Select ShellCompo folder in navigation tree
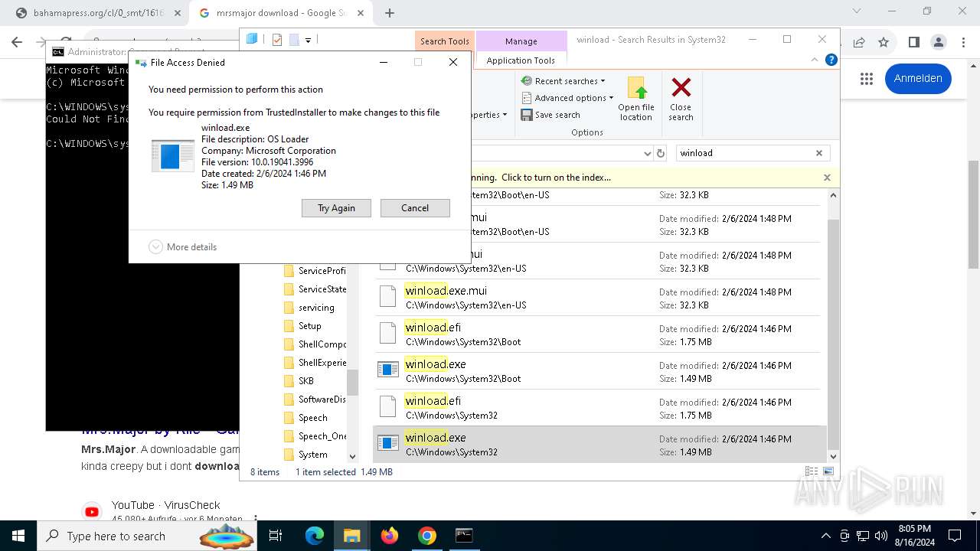The image size is (980, 551). (315, 344)
